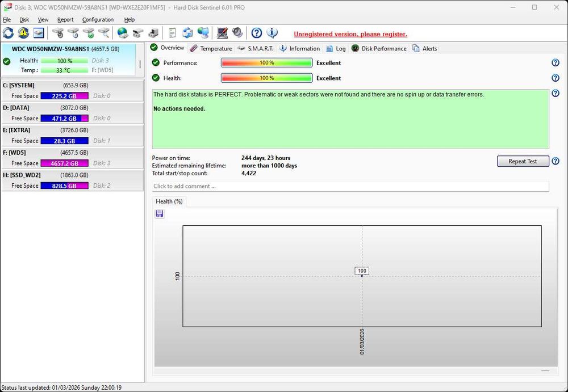Image resolution: width=568 pixels, height=392 pixels.
Task: Click the 471.2 GB free space bar
Action: (65, 119)
